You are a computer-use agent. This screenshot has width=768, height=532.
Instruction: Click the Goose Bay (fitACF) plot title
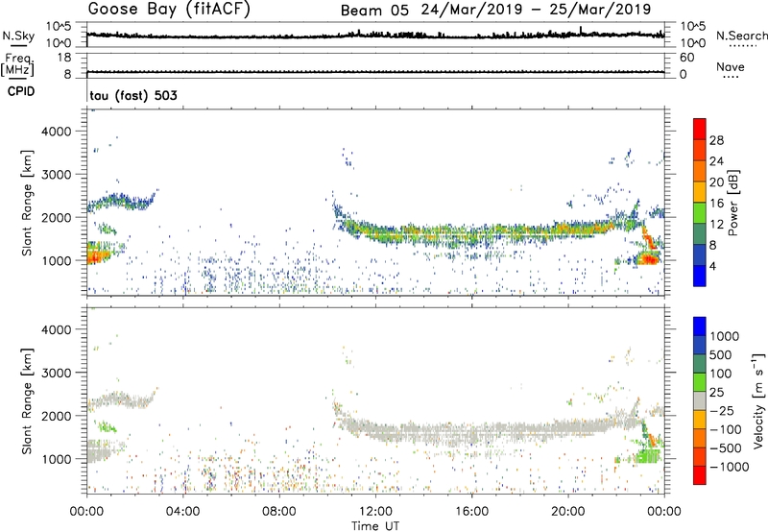click(x=169, y=10)
